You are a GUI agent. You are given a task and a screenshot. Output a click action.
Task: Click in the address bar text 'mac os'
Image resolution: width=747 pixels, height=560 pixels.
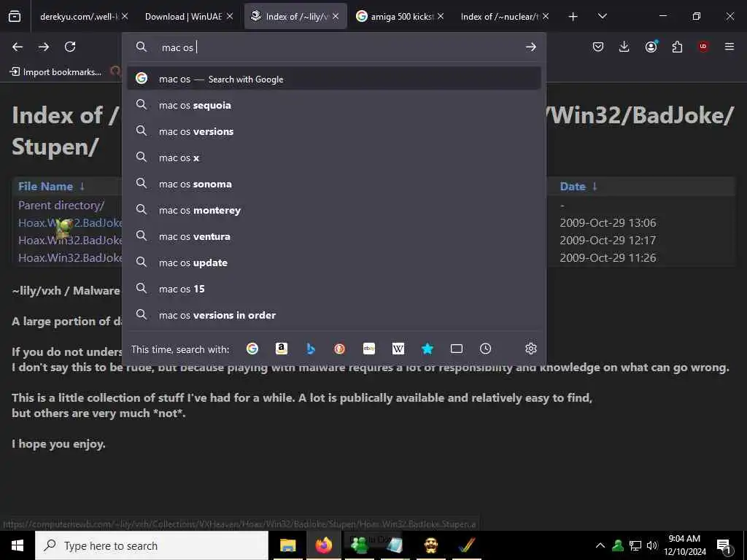pyautogui.click(x=177, y=47)
